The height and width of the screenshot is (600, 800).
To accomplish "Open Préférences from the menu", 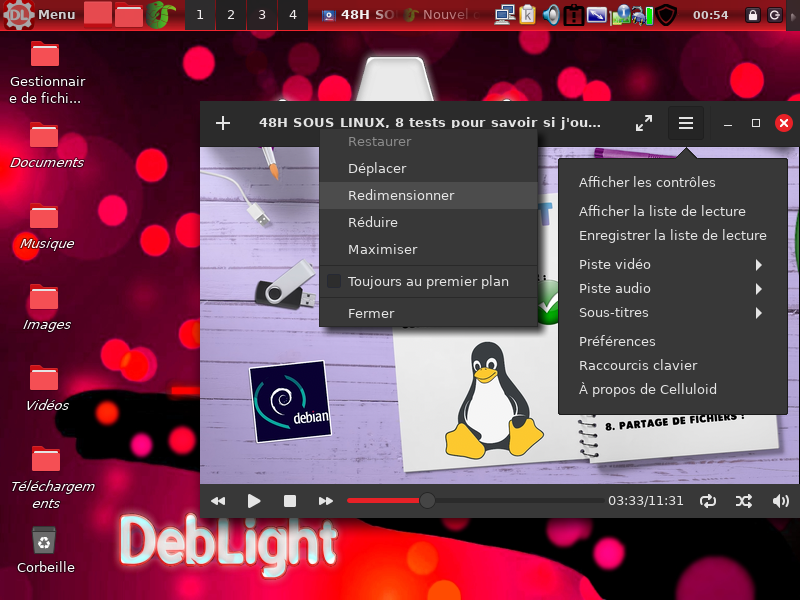I will (617, 342).
